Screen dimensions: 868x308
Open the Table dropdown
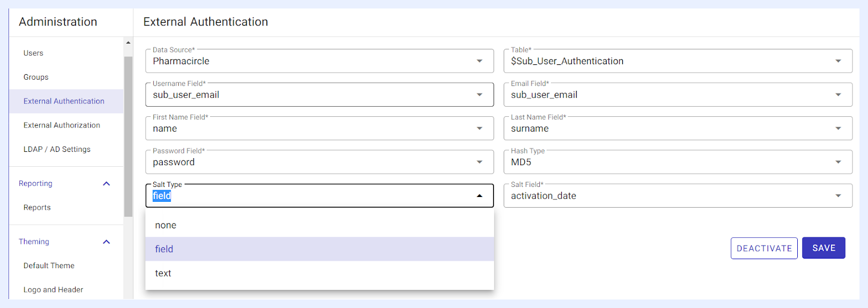(678, 61)
